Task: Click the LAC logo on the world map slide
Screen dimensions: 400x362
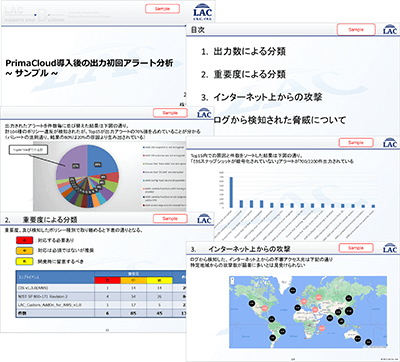Action: (x=390, y=248)
